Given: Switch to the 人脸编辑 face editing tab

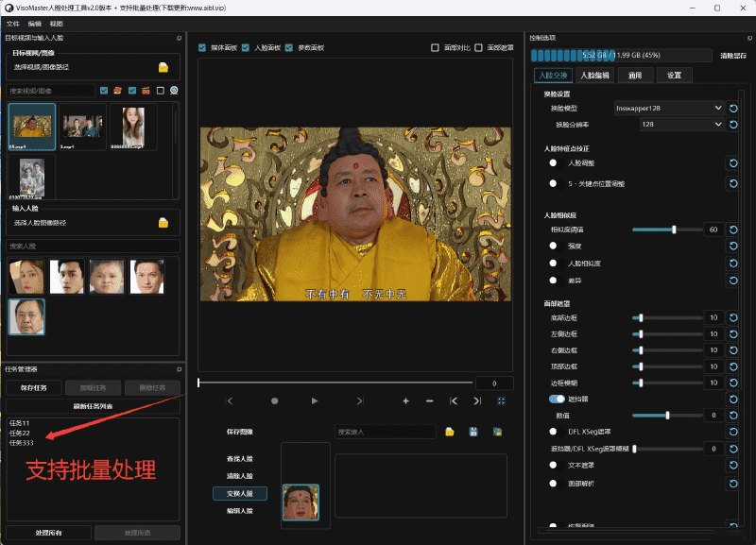Looking at the screenshot, I should (594, 76).
